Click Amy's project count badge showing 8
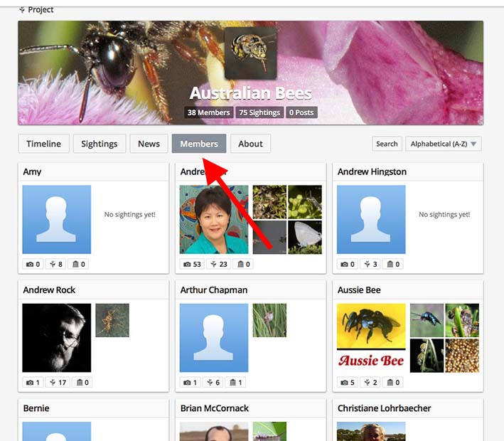Viewport: 504px width, 441px height. click(56, 264)
